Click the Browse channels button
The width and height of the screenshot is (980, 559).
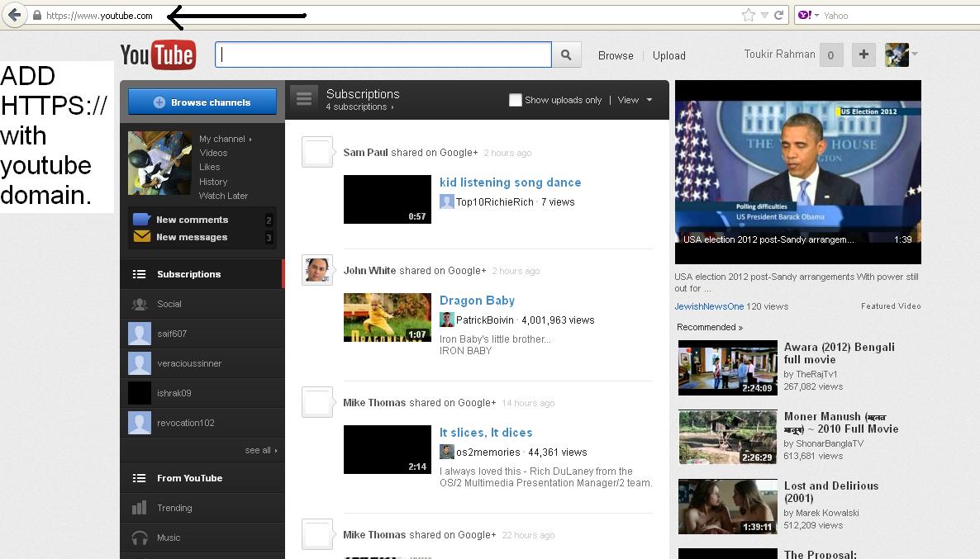[202, 102]
